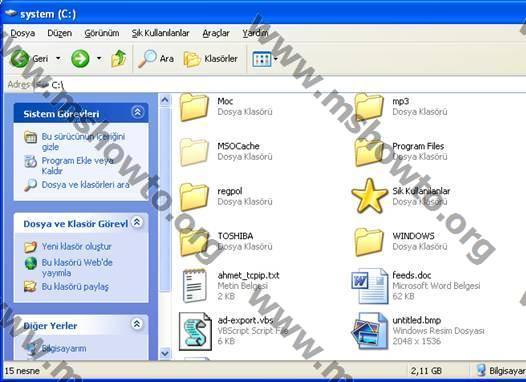
Task: Click the Yeni klasör oluştur folder icon
Action: tap(30, 247)
